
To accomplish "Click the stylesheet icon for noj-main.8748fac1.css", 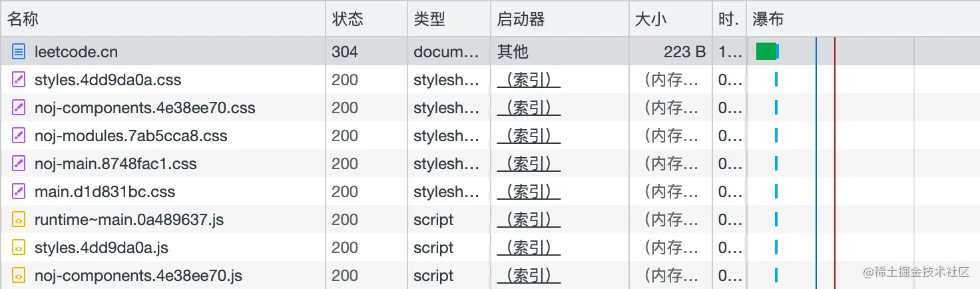I will (x=19, y=163).
